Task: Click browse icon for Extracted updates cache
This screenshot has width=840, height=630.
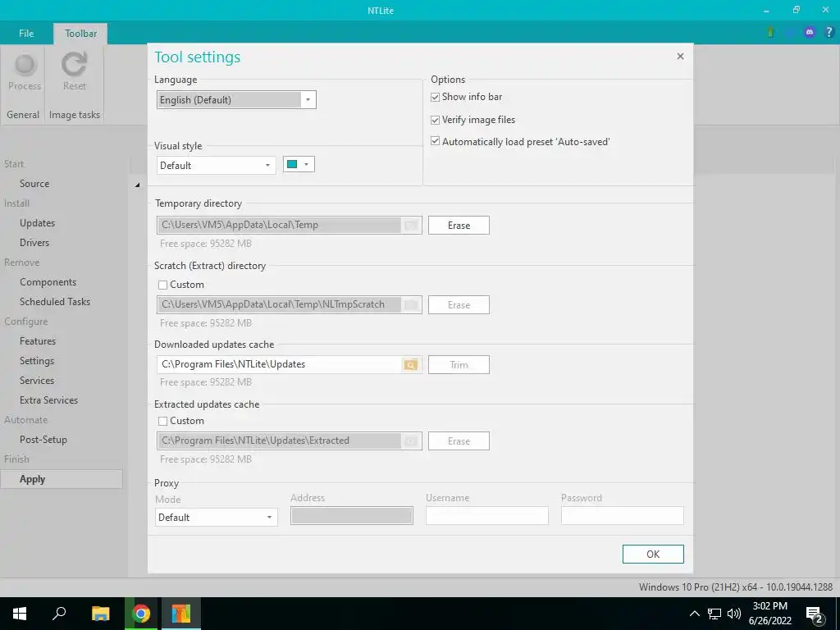Action: coord(411,441)
